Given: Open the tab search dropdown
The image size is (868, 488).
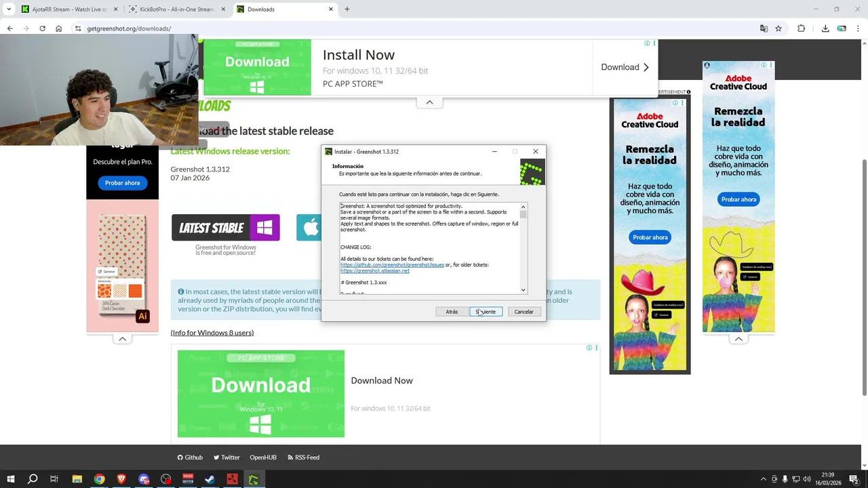Looking at the screenshot, I should pos(9,9).
